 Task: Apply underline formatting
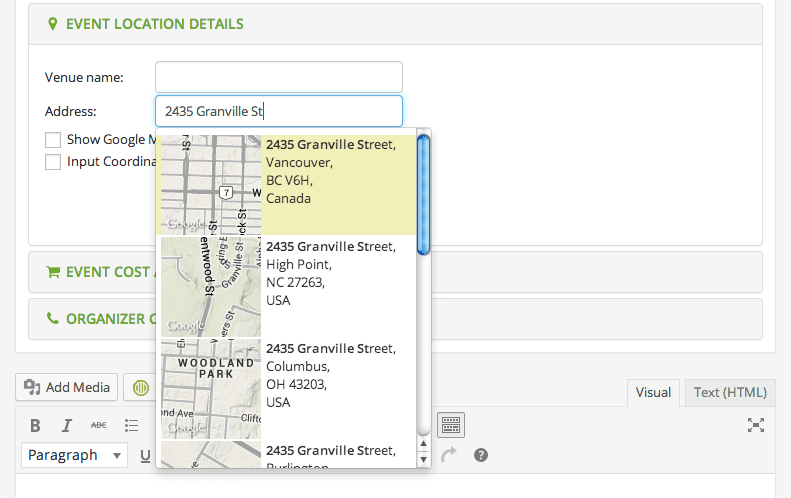click(x=145, y=456)
